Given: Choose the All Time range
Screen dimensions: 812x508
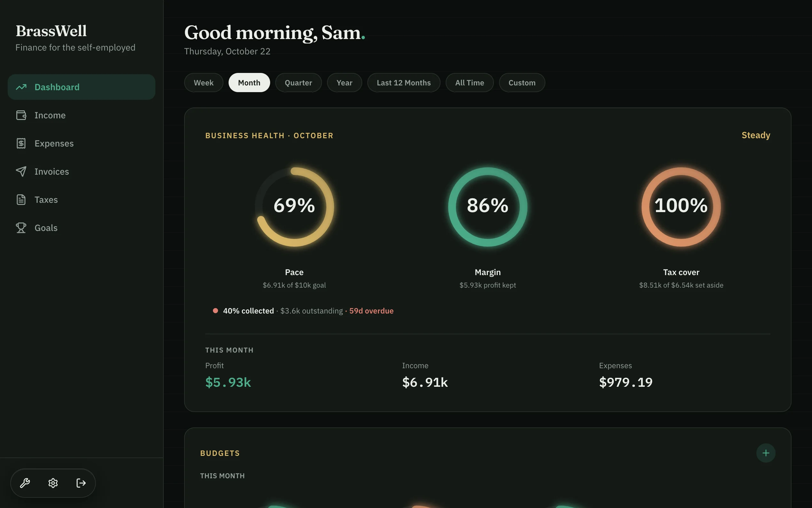Looking at the screenshot, I should [470, 83].
